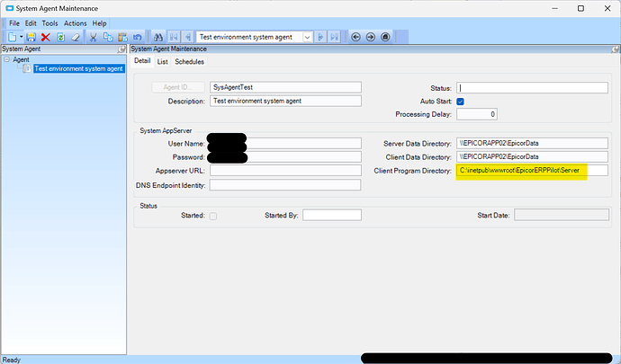The height and width of the screenshot is (364, 621).
Task: Open the File menu
Action: tap(14, 23)
